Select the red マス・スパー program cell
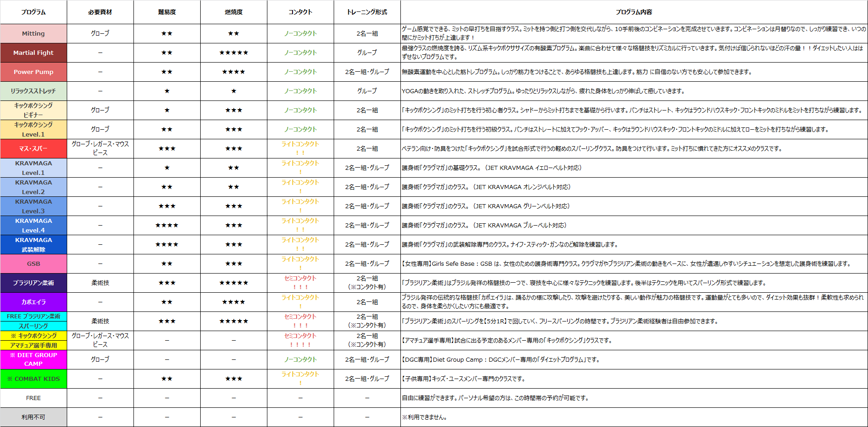This screenshot has height=427, width=868. coord(33,148)
